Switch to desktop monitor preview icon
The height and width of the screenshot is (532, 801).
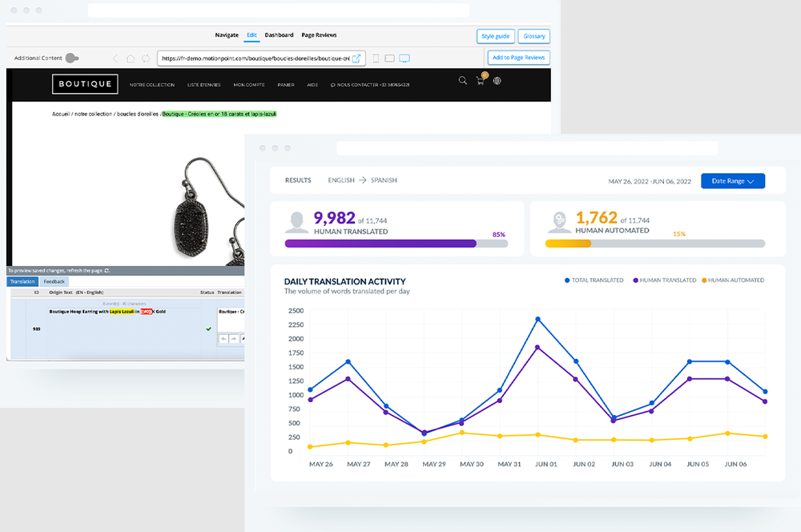tap(405, 58)
